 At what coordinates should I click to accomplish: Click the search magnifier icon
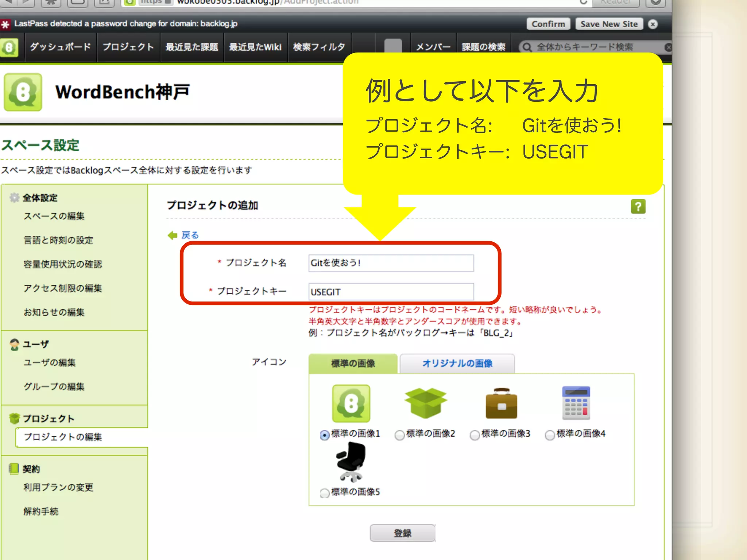pyautogui.click(x=527, y=47)
